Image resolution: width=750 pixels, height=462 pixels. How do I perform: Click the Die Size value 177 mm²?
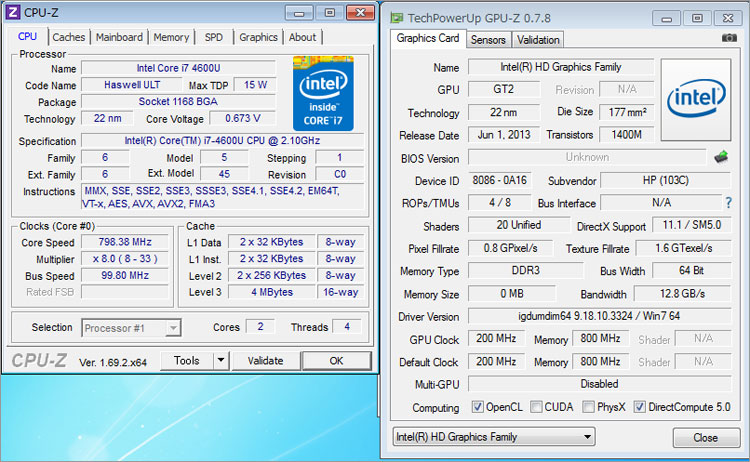click(627, 112)
